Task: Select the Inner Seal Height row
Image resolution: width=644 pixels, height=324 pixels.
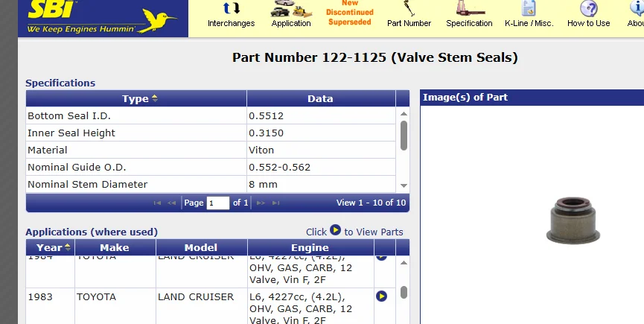Action: pos(211,133)
